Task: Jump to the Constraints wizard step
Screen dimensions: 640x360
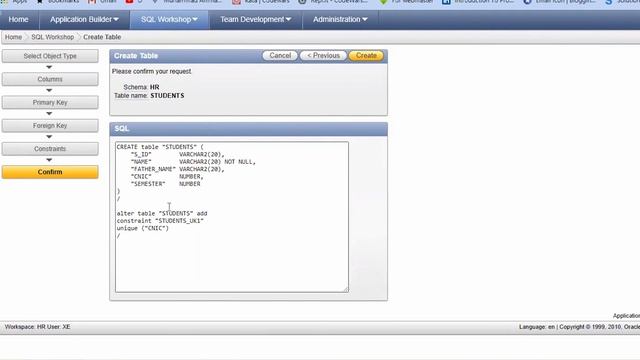Action: (x=50, y=149)
